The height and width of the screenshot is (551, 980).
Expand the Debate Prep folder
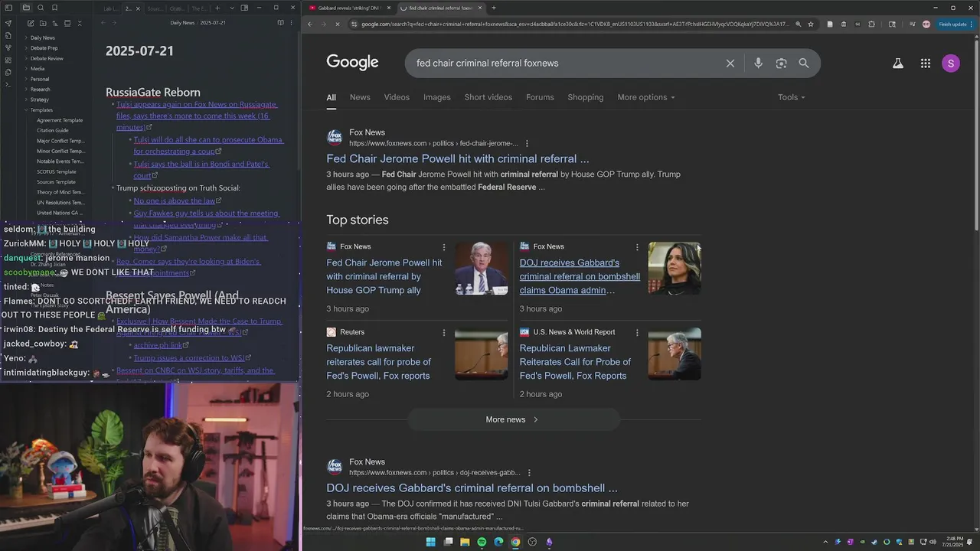click(x=44, y=48)
